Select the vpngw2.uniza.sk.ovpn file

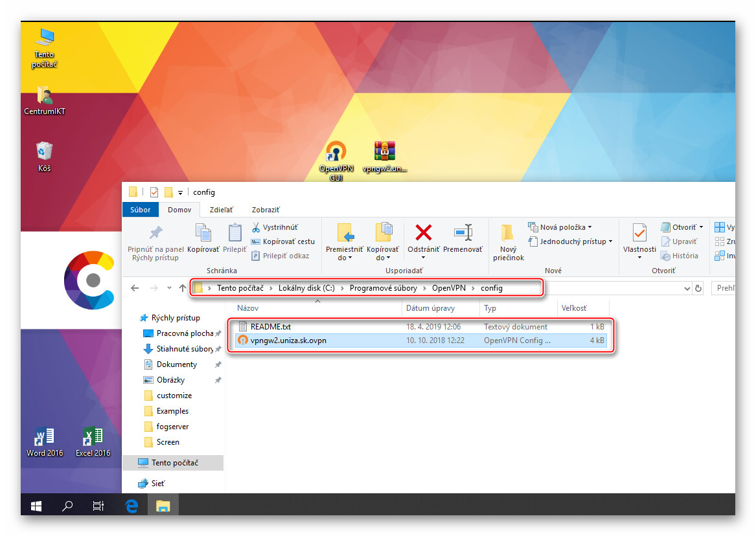[x=288, y=341]
